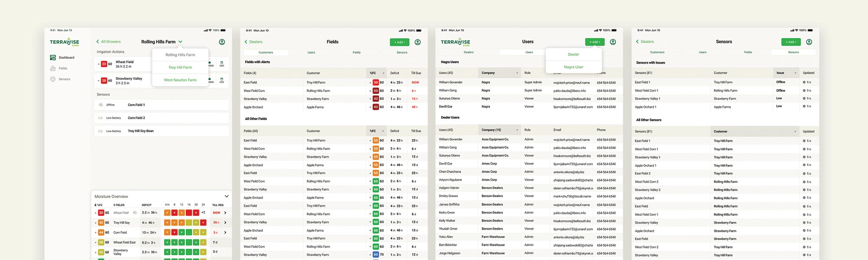The width and height of the screenshot is (868, 260).
Task: Sort by %FC in the Fields (60) table
Action: coord(377,131)
